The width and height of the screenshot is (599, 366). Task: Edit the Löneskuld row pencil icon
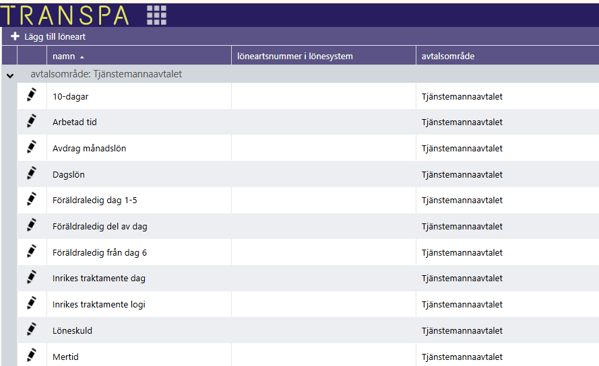[32, 329]
